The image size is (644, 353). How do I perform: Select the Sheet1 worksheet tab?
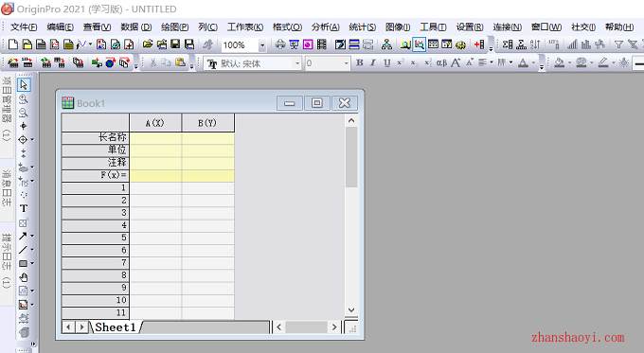click(x=116, y=327)
